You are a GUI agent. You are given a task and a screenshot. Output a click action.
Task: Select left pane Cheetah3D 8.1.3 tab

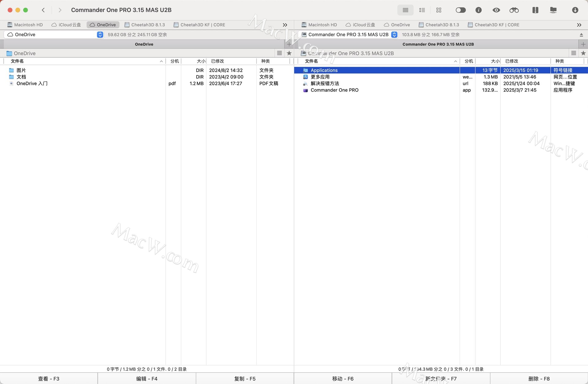click(145, 25)
